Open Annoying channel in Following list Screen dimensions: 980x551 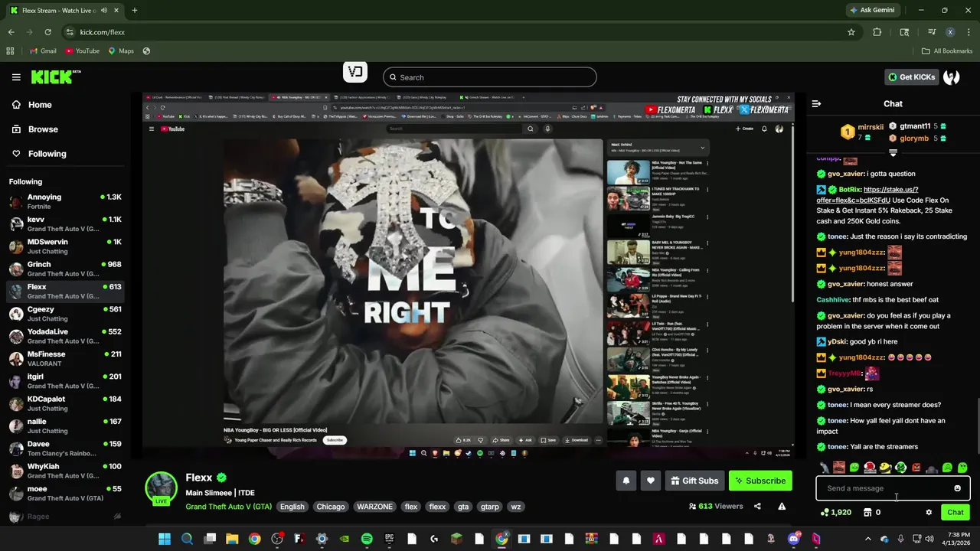pyautogui.click(x=65, y=202)
